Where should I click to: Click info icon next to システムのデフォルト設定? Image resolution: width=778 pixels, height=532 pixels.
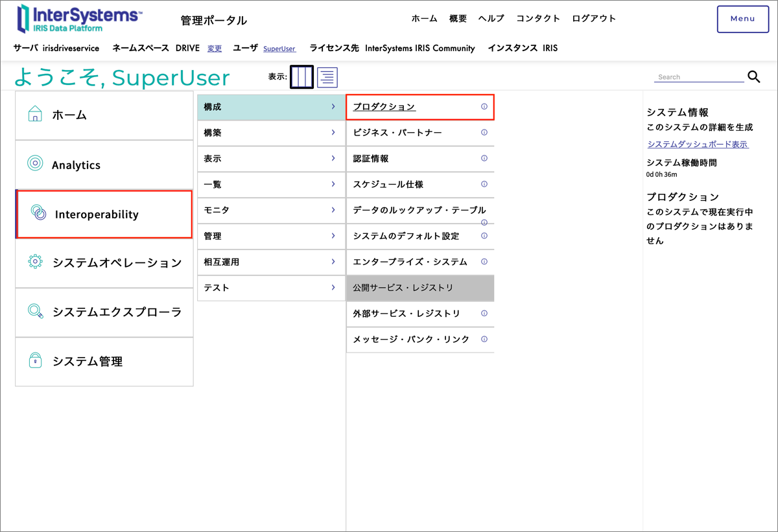pyautogui.click(x=484, y=236)
